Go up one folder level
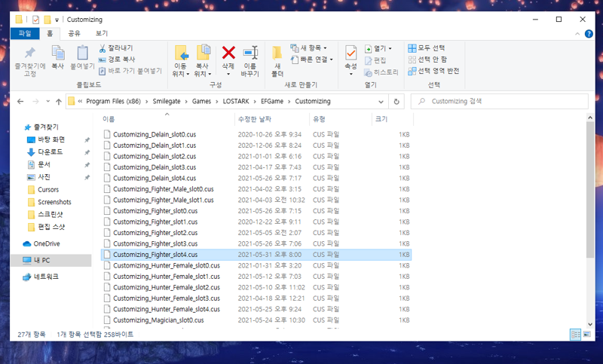603x364 pixels. pyautogui.click(x=59, y=102)
